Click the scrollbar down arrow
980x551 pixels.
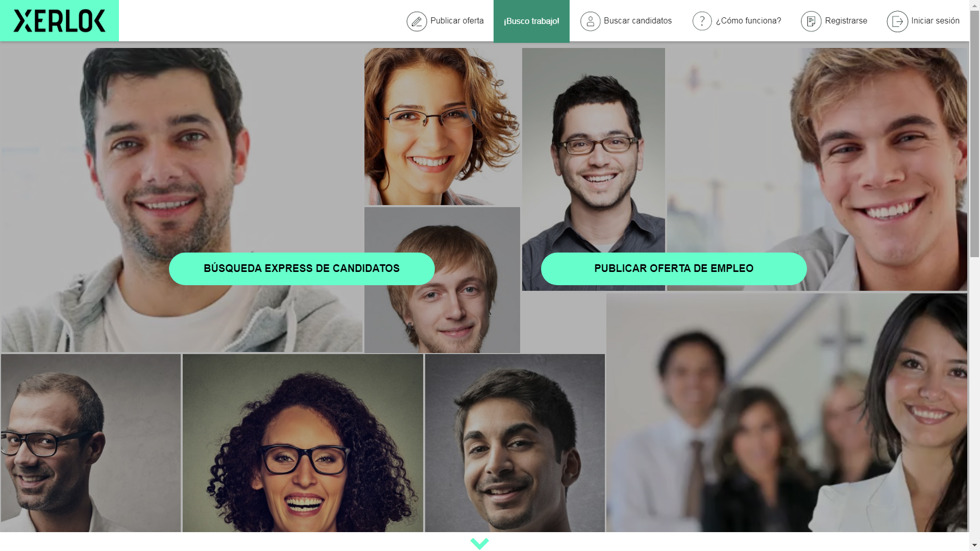point(974,546)
